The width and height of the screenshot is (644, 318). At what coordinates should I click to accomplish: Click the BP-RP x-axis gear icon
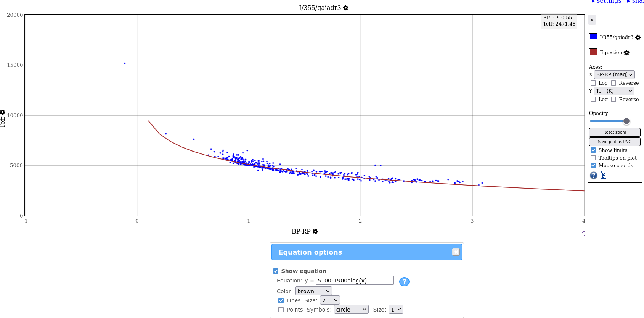click(315, 231)
